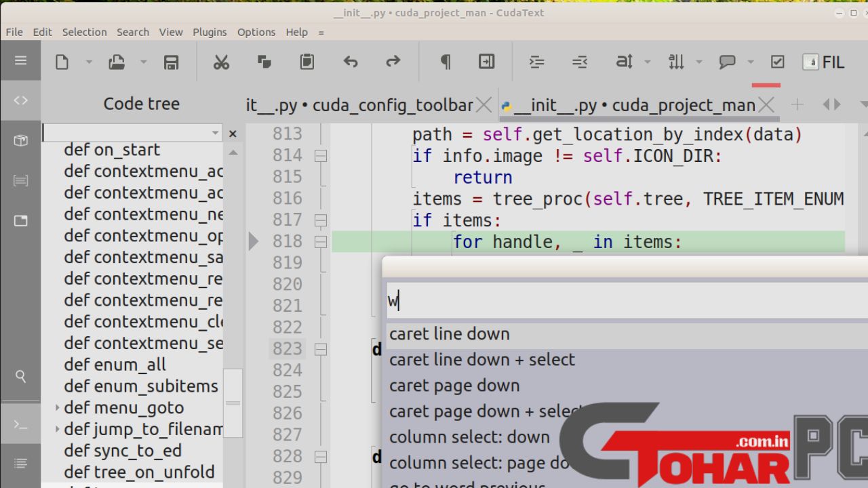
Task: Click the Code tree scrollbar thumb
Action: click(x=233, y=403)
